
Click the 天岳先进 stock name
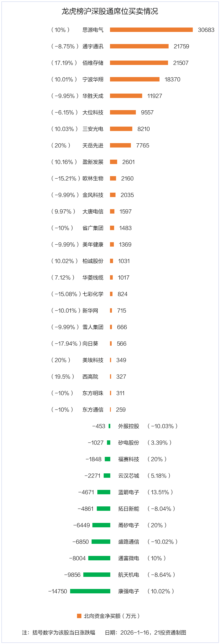[93, 146]
